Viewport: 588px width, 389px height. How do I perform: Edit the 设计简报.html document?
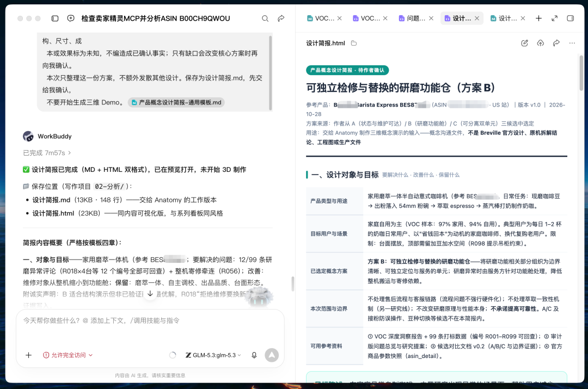click(525, 43)
